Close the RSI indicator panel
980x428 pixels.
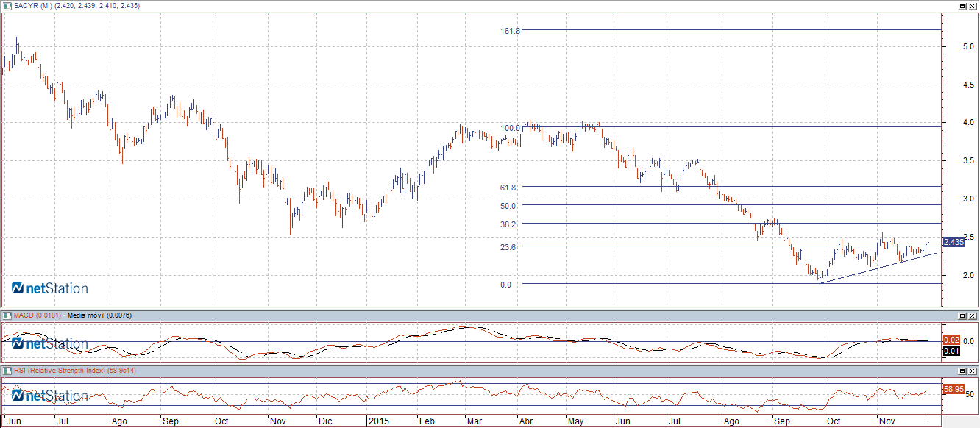(973, 371)
